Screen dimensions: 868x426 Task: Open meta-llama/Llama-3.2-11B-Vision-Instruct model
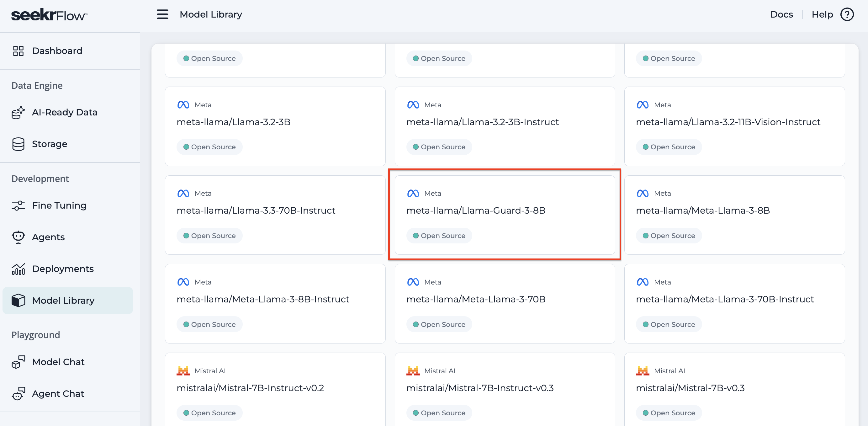pyautogui.click(x=734, y=126)
